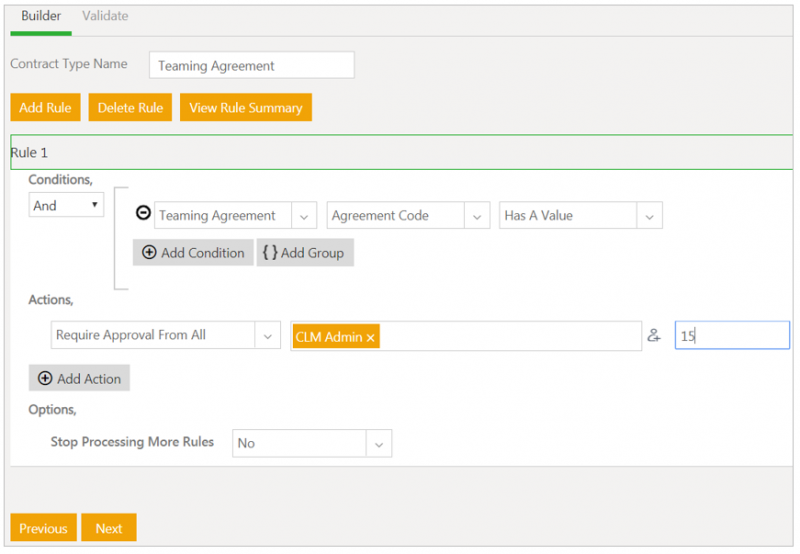Click the add-user icon beside approver field

654,336
